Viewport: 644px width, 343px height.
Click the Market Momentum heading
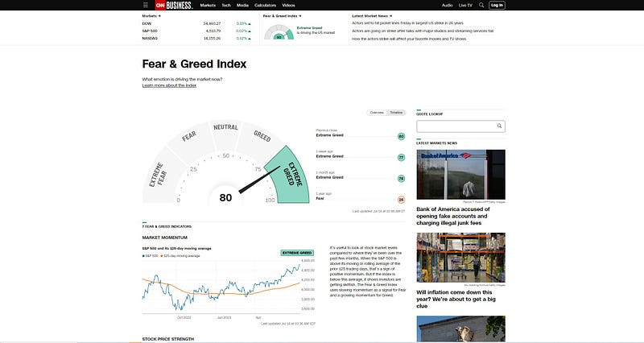(165, 238)
